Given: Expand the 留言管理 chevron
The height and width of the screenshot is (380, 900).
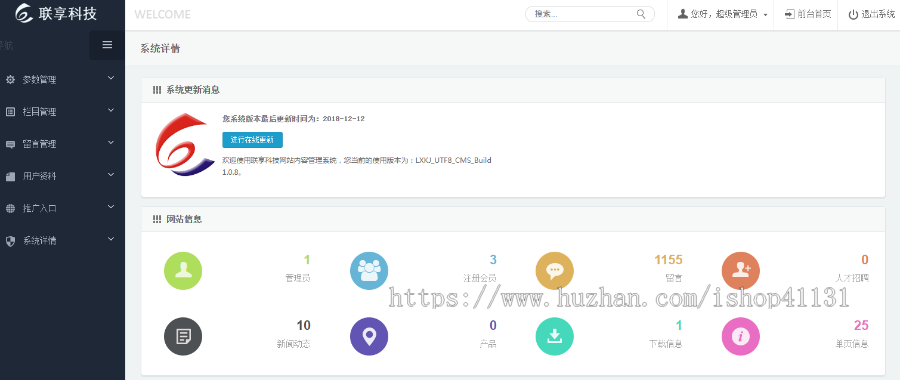Looking at the screenshot, I should coord(111,142).
